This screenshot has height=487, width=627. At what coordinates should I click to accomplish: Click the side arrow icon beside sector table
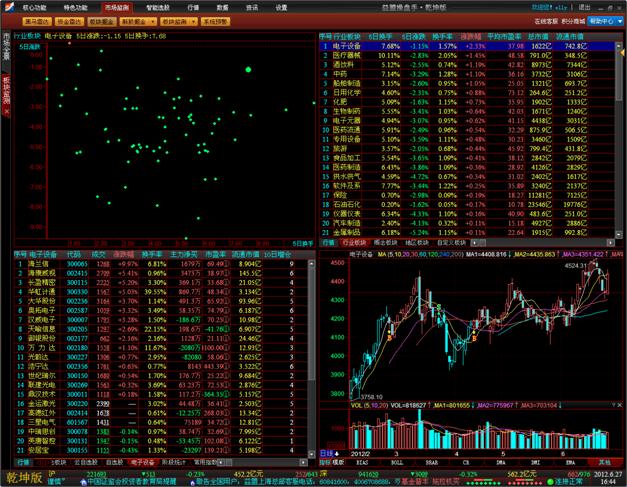tap(622, 53)
